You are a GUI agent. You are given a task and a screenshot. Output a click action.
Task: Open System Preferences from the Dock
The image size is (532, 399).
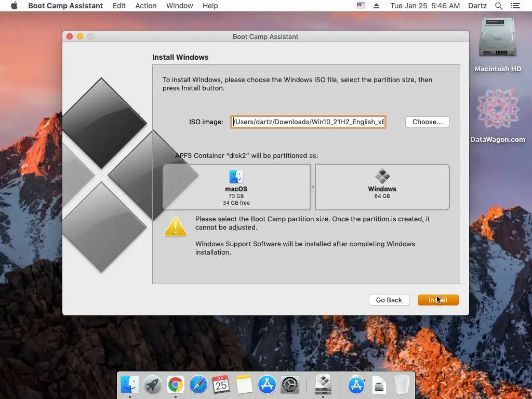coord(290,384)
